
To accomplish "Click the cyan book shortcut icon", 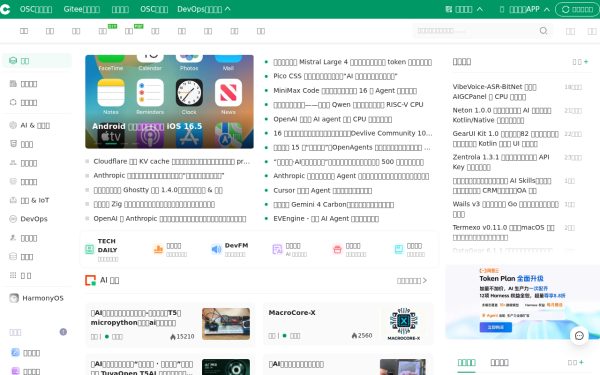I will click(x=399, y=249).
